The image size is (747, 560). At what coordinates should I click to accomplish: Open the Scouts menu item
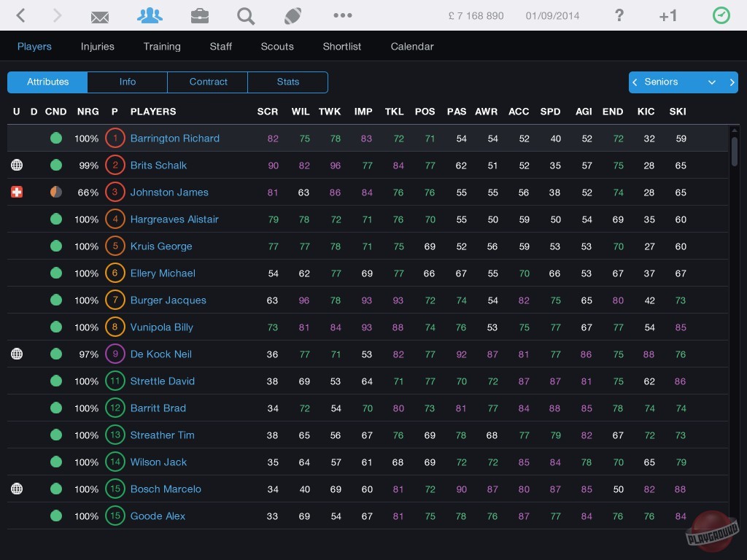click(277, 46)
